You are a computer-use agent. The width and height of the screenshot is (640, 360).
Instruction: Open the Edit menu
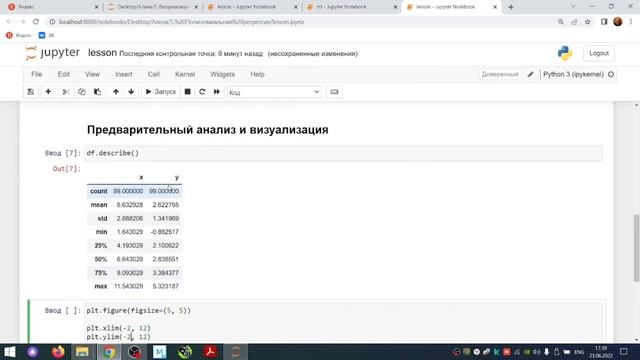[64, 74]
